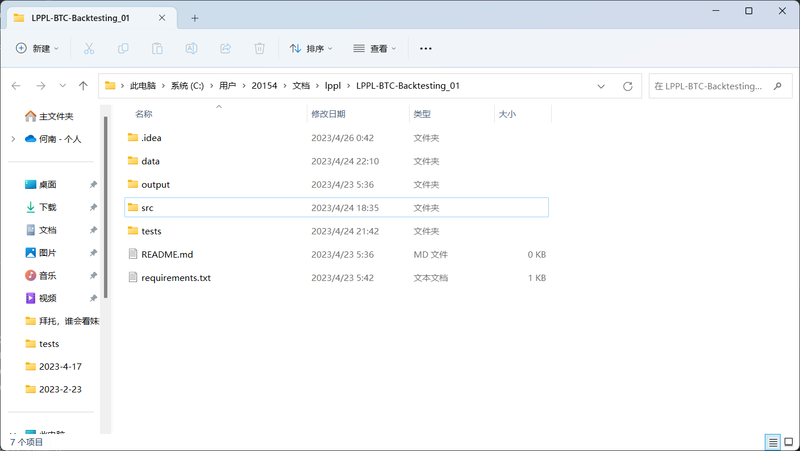Open 文档 in quick access sidebar
Image resolution: width=800 pixels, height=451 pixels.
point(41,230)
